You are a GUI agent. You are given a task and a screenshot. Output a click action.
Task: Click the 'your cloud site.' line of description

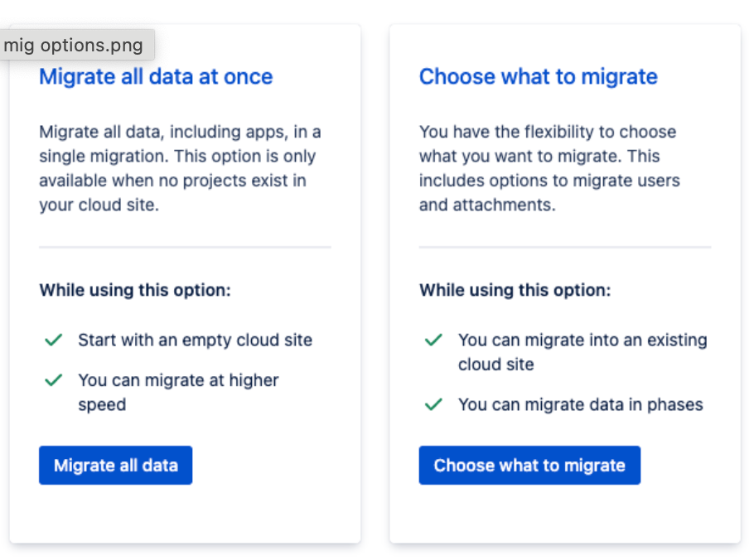(x=99, y=205)
